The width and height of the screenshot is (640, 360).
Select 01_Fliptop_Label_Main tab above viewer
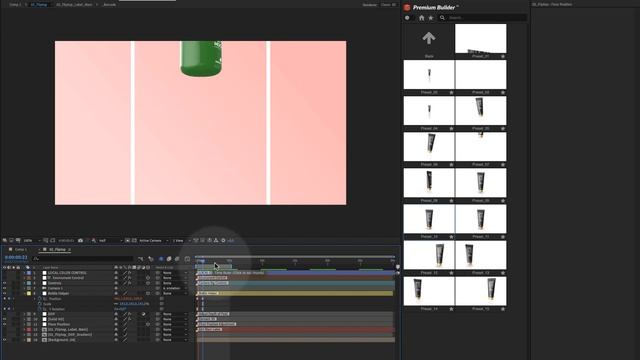click(74, 4)
